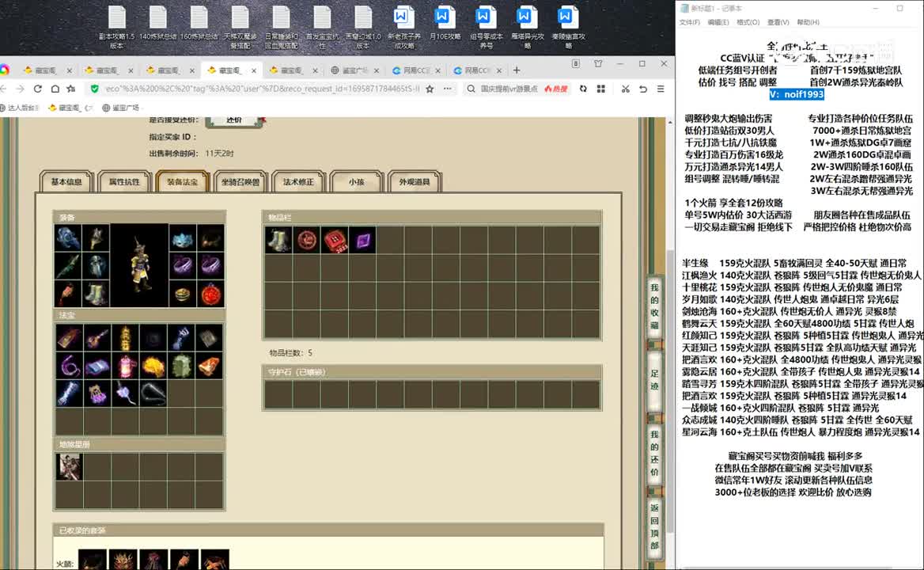Select the boots item in 物品栏
The height and width of the screenshot is (570, 924).
point(278,240)
